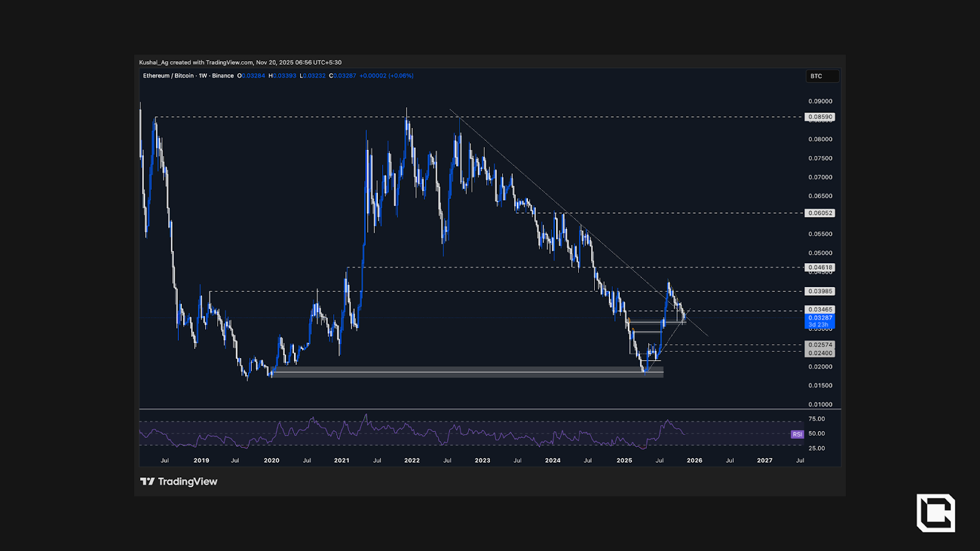Click the 0.08590 price level label

click(820, 117)
